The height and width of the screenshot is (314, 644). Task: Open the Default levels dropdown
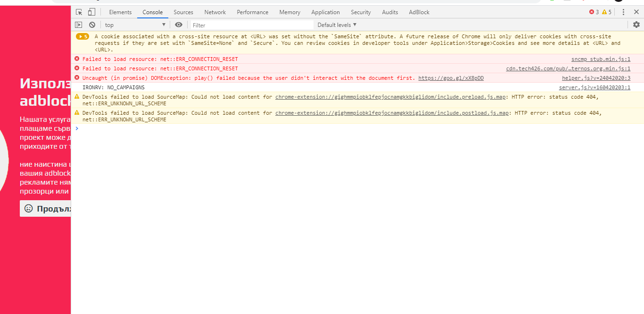337,25
